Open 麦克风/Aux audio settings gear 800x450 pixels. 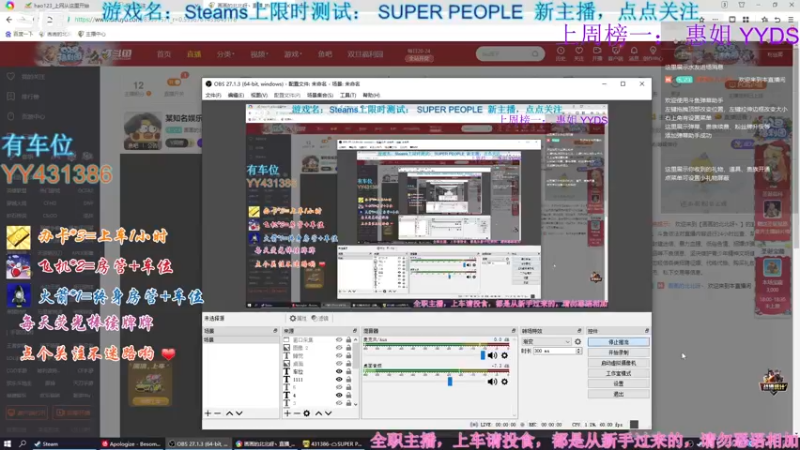point(505,355)
